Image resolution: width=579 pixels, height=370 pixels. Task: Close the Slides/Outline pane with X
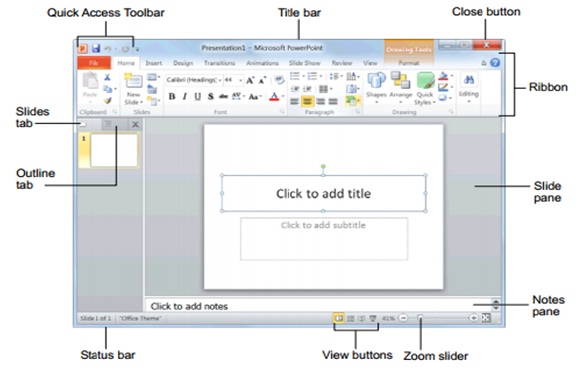pyautogui.click(x=136, y=124)
